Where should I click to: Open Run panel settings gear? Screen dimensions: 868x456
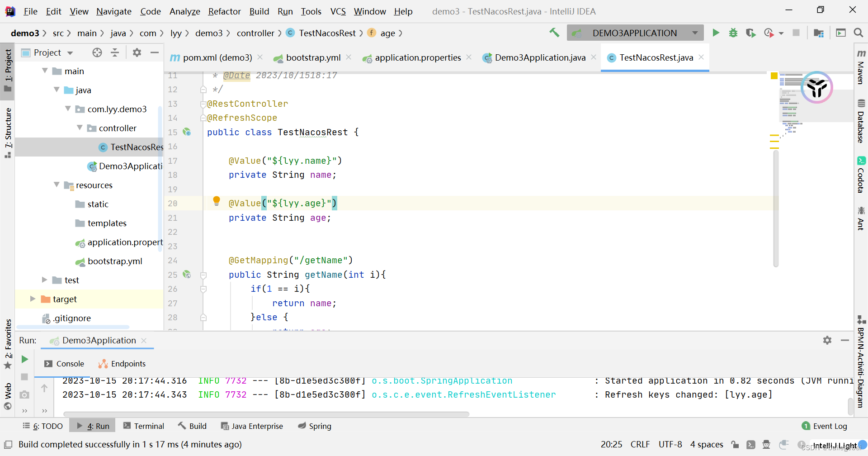[827, 340]
